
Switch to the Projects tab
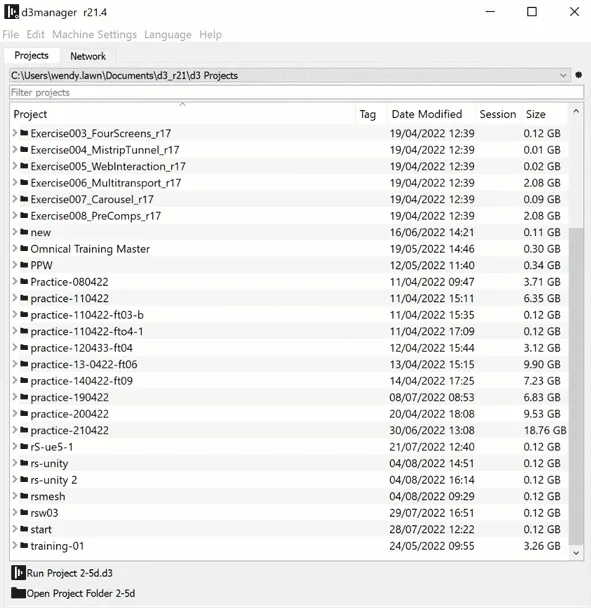point(31,55)
